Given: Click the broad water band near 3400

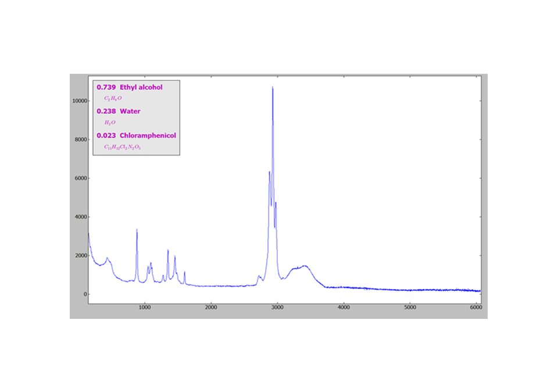Looking at the screenshot, I should click(x=304, y=266).
